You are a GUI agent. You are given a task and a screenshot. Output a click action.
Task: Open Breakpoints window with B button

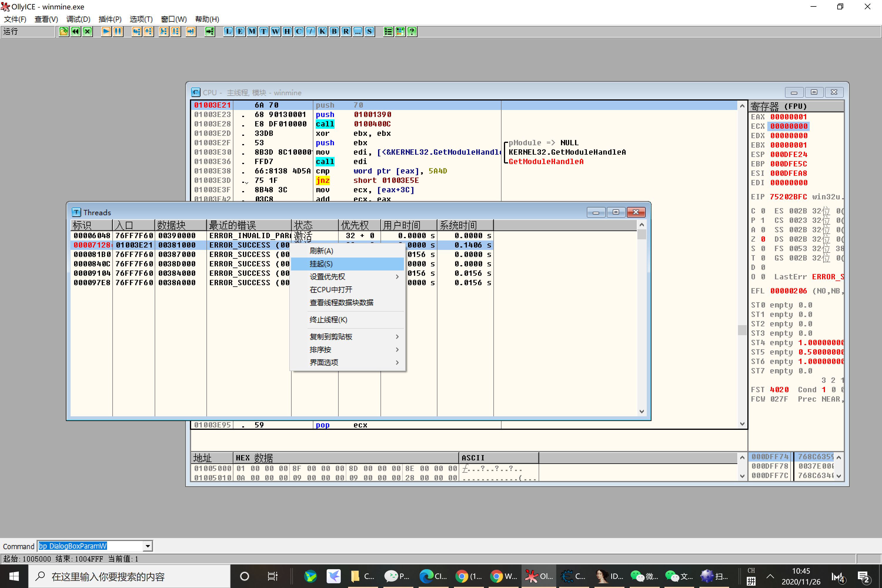[x=334, y=31]
